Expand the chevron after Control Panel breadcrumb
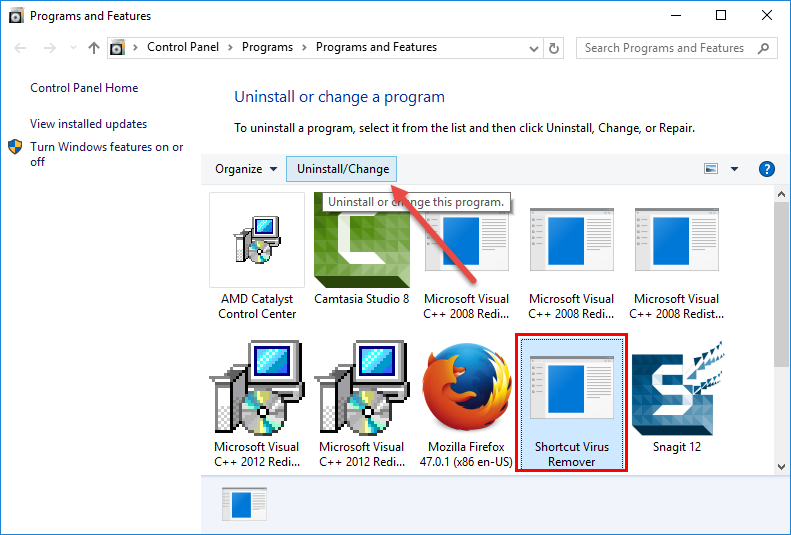The width and height of the screenshot is (791, 535). [x=230, y=47]
